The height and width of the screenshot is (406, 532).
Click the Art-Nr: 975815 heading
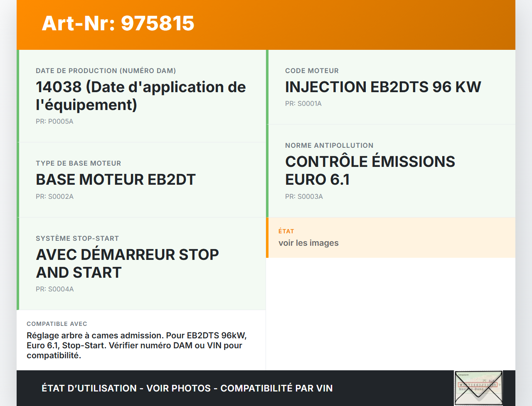point(118,23)
